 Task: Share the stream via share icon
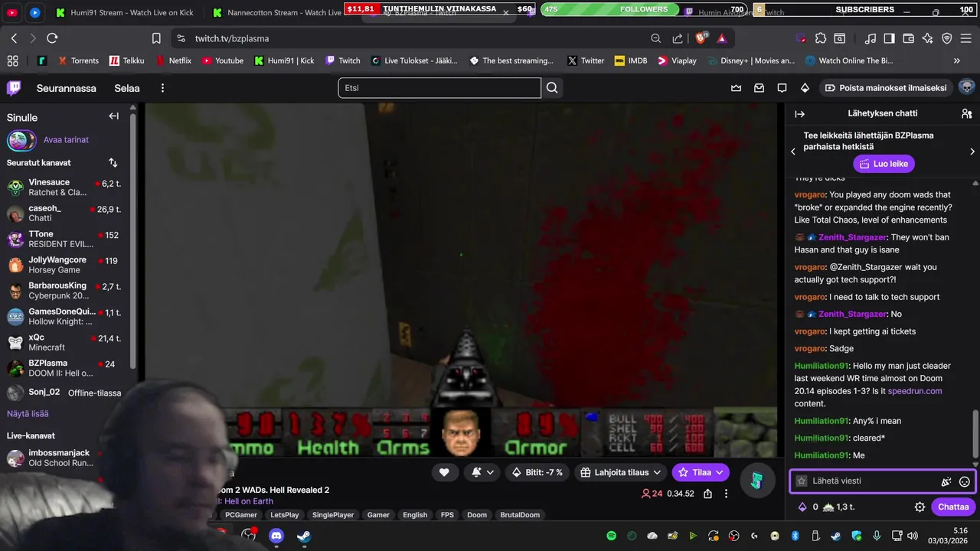[x=708, y=494]
